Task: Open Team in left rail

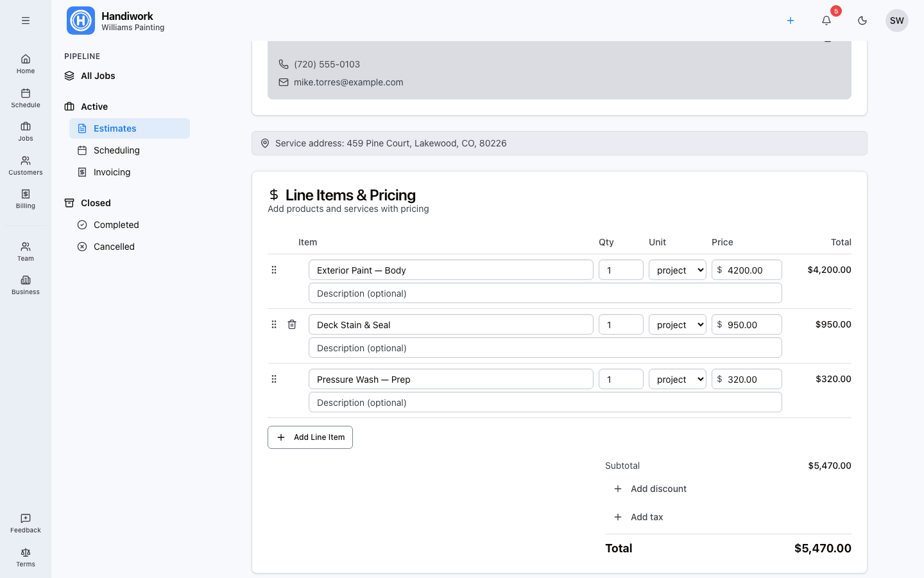Action: (x=26, y=252)
